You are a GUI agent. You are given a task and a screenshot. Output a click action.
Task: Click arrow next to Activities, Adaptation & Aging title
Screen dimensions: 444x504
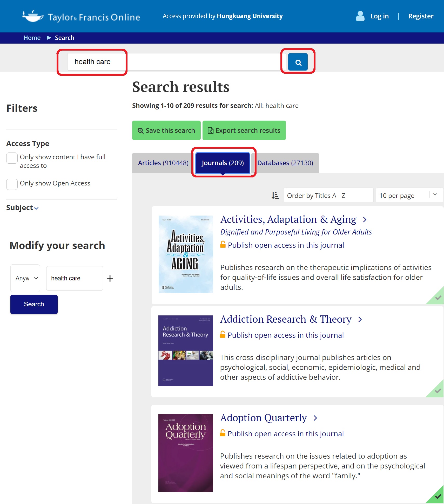point(365,220)
